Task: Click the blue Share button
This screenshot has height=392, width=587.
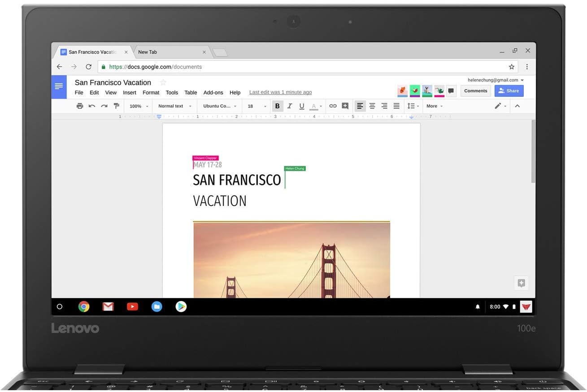Action: [509, 91]
